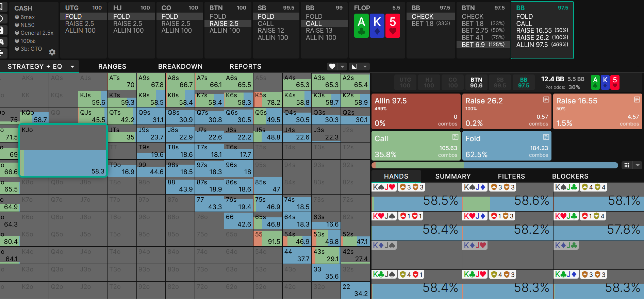Select the Five of hearts in FLOP panel
Image resolution: width=644 pixels, height=299 pixels.
[393, 26]
